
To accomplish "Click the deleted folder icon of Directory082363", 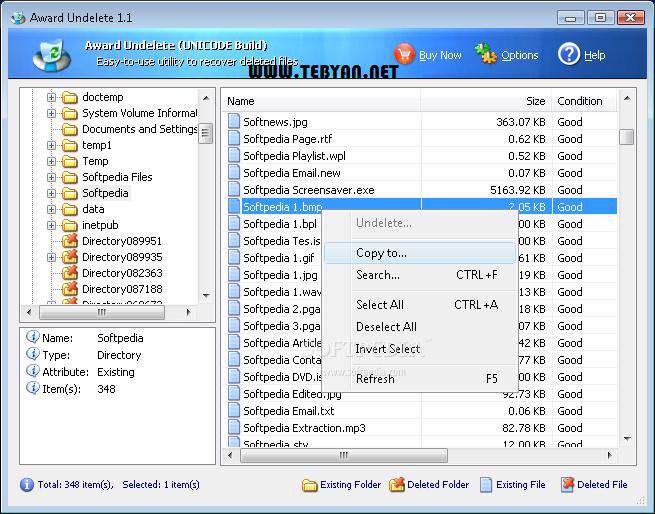I will tap(70, 273).
